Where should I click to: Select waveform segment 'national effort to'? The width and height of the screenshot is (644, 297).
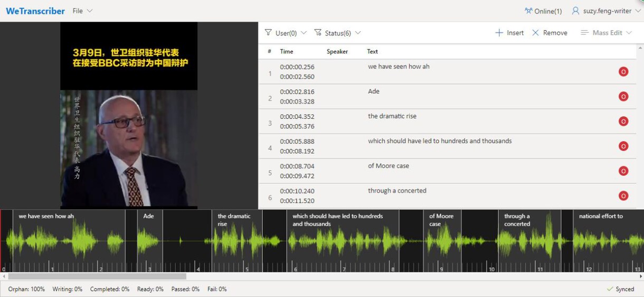click(608, 241)
